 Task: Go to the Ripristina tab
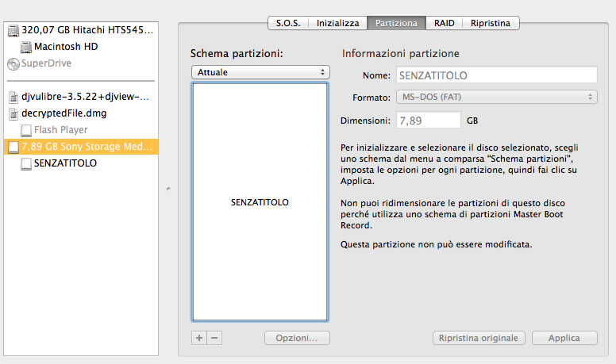click(x=491, y=23)
